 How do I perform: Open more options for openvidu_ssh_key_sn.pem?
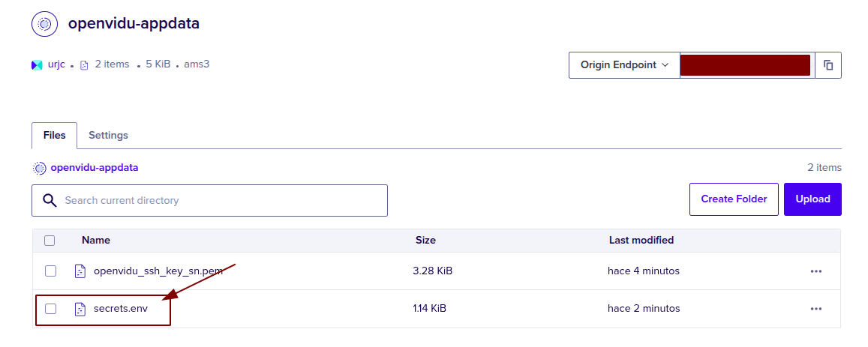click(816, 271)
